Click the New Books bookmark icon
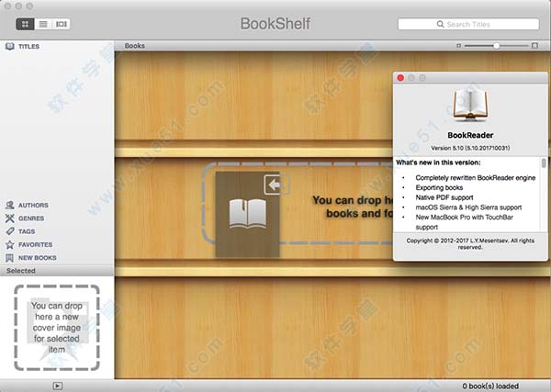 click(10, 258)
